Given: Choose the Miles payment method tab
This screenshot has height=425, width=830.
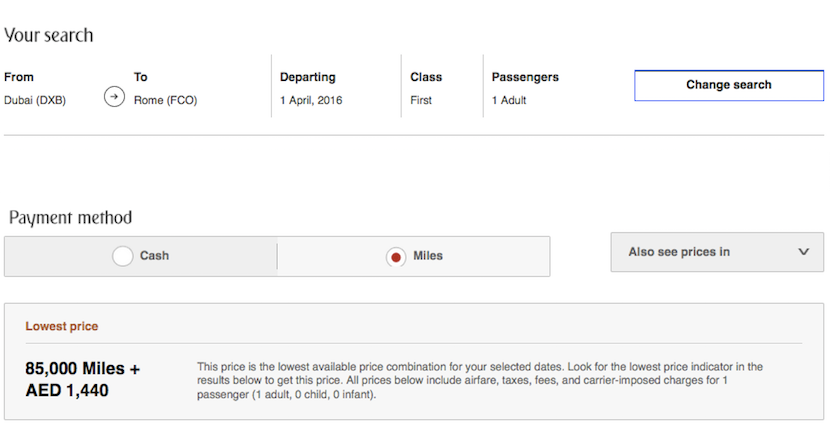Looking at the screenshot, I should (413, 257).
